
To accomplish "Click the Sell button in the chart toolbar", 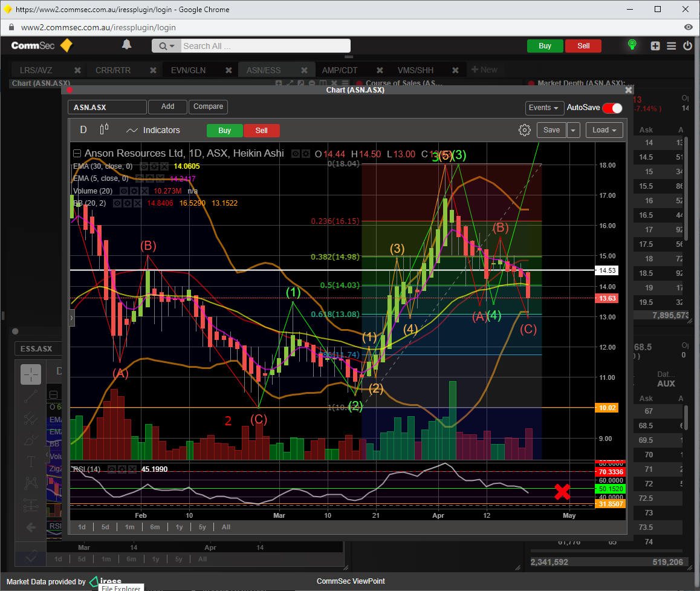I will (x=262, y=131).
